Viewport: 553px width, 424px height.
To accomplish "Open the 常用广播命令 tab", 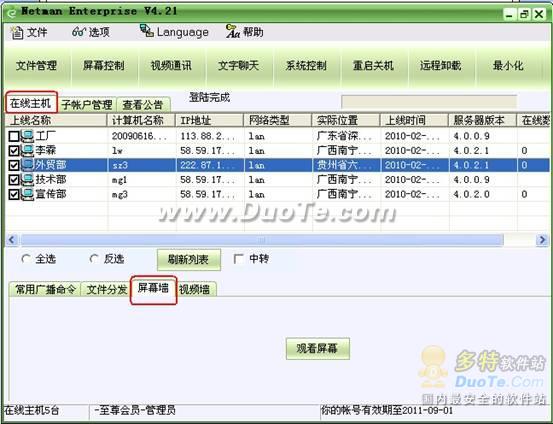I will pyautogui.click(x=45, y=289).
